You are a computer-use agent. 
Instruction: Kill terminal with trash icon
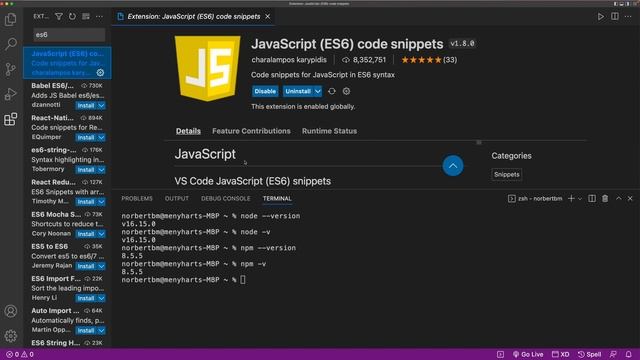pyautogui.click(x=605, y=198)
